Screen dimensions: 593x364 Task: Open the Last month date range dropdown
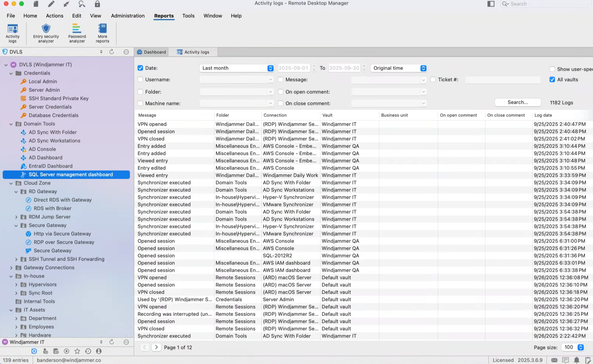(x=237, y=68)
